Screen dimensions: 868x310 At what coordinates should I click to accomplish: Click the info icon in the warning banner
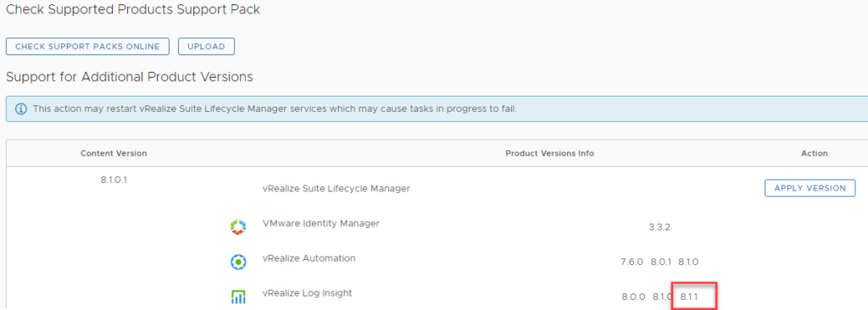(21, 109)
